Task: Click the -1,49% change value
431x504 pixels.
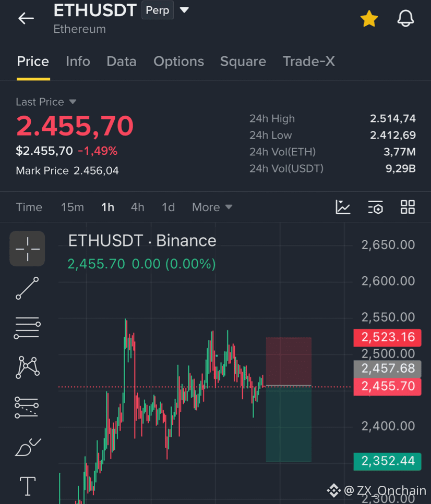Action: (98, 151)
